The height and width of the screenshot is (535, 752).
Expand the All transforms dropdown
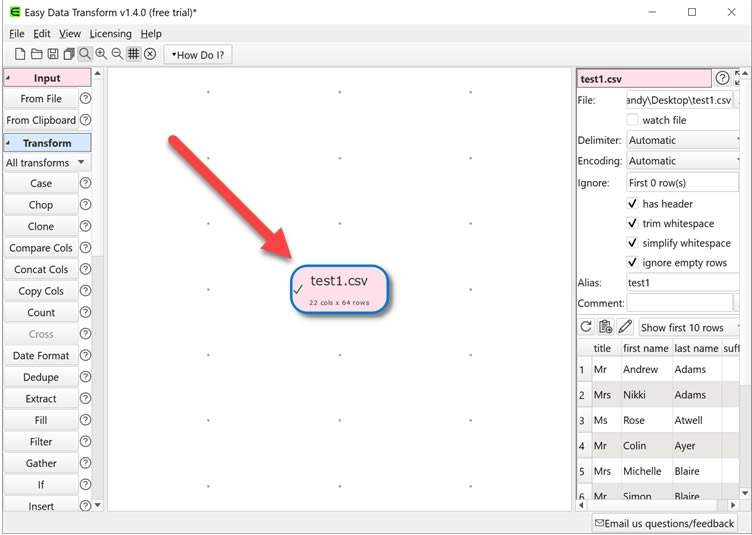click(46, 163)
